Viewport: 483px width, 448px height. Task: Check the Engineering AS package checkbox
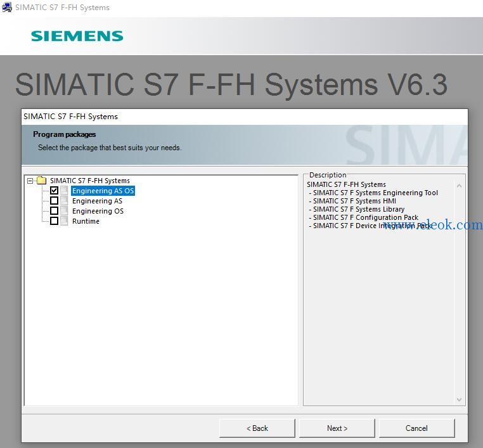(x=55, y=201)
